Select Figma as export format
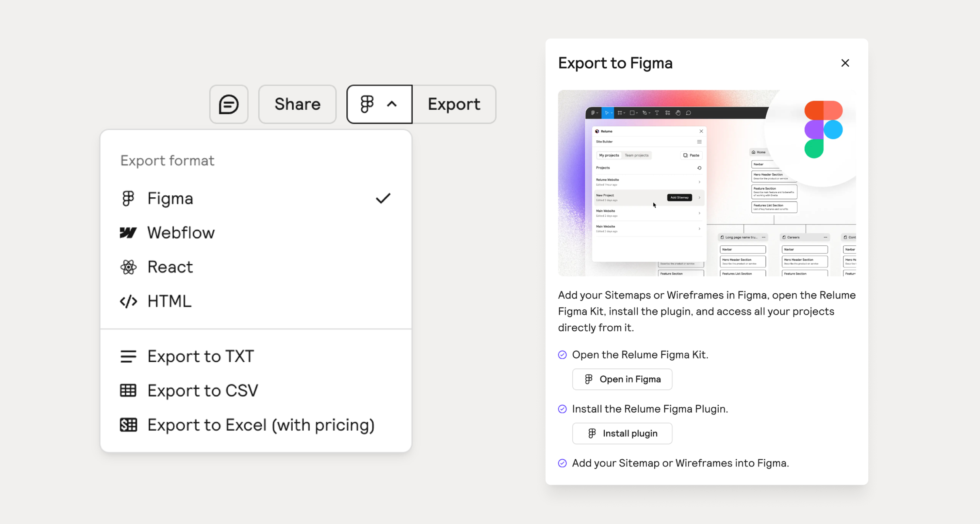 (256, 199)
